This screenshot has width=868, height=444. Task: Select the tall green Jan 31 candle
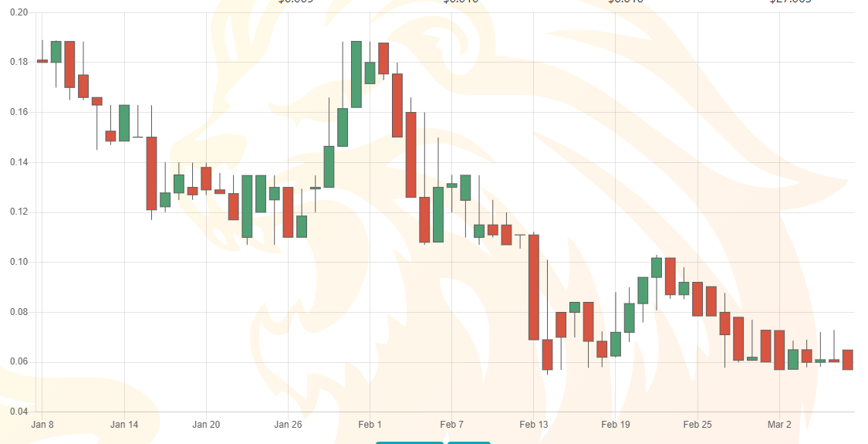(356, 74)
